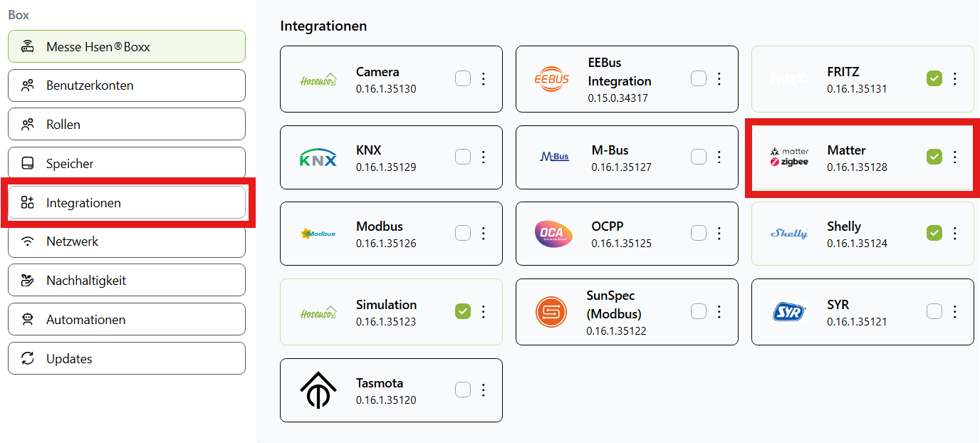Click the Matter zigbee logo

[x=789, y=157]
